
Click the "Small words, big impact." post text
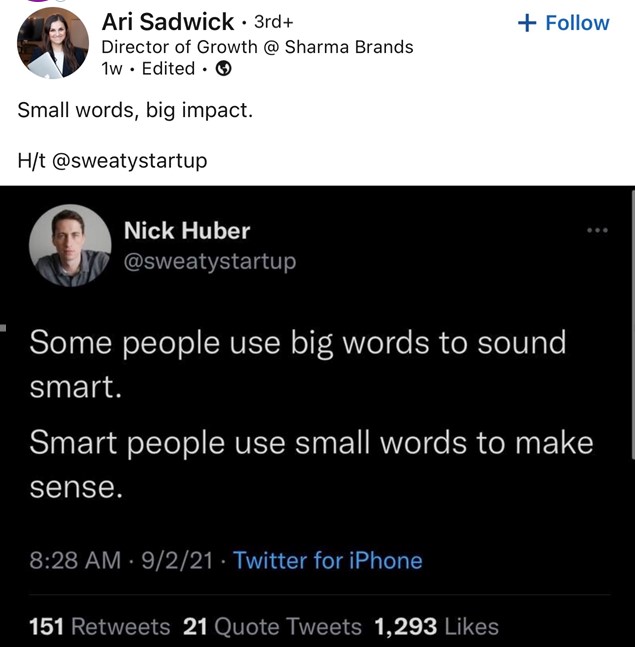point(135,109)
